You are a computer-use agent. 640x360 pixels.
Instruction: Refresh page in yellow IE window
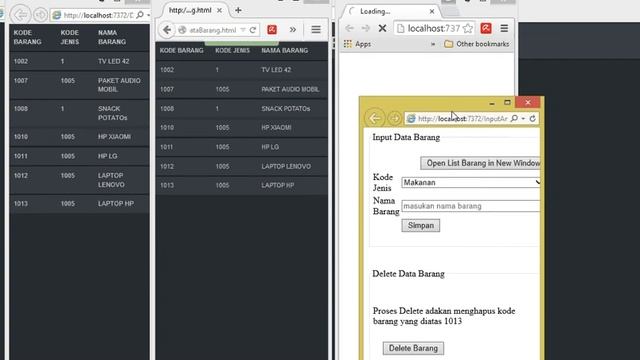(533, 118)
